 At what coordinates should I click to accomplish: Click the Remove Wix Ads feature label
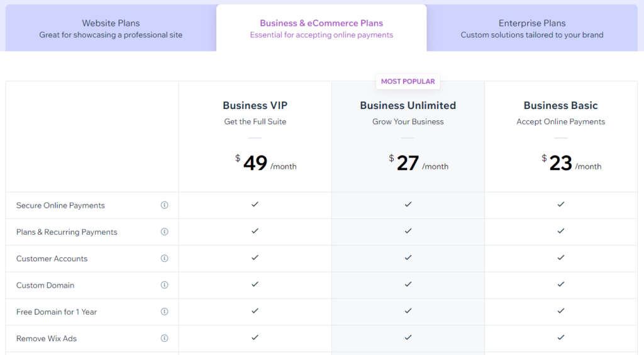click(x=47, y=339)
